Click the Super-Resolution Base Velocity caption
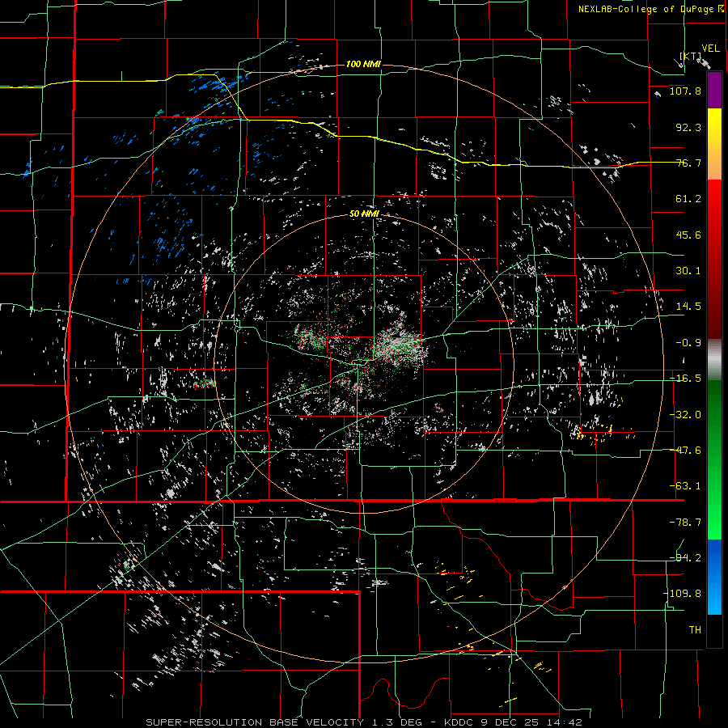 (363, 722)
